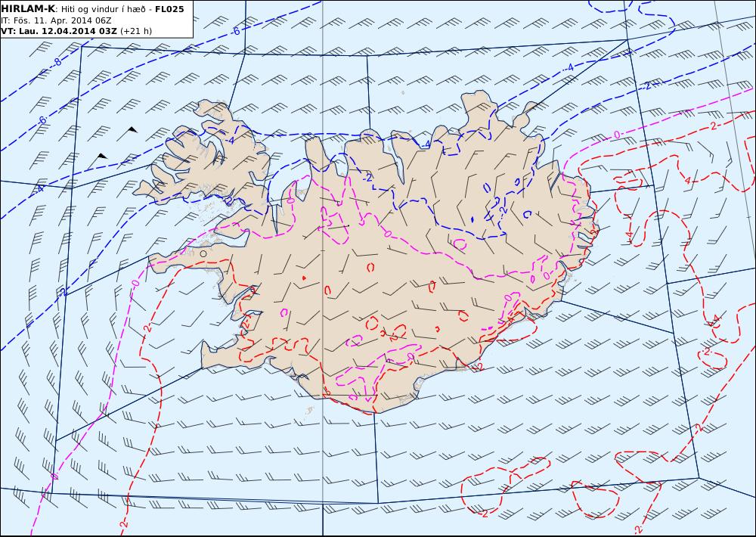Click the '(+21 h)' forecast offset text
Screen dimensions: 756x537
[136, 31]
